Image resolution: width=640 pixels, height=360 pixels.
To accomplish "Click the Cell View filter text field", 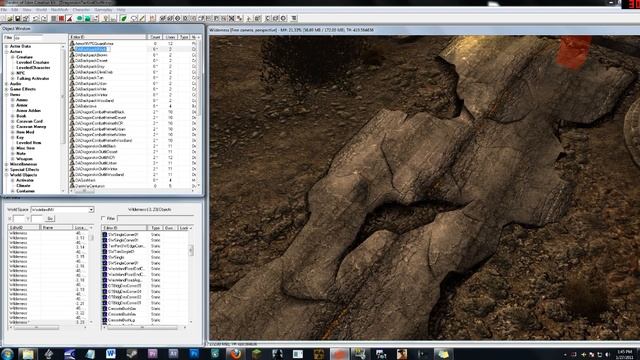I will [x=155, y=218].
